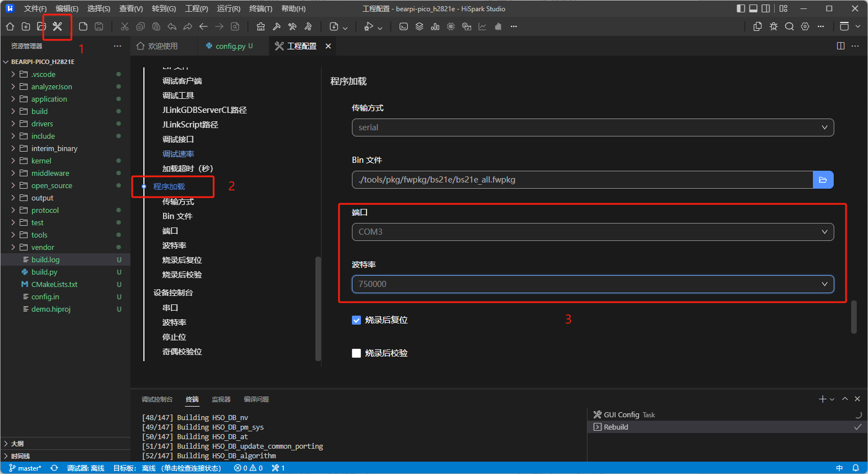868x474 pixels.
Task: Open the project configuration wrench-screwdriver icon
Action: 57,26
